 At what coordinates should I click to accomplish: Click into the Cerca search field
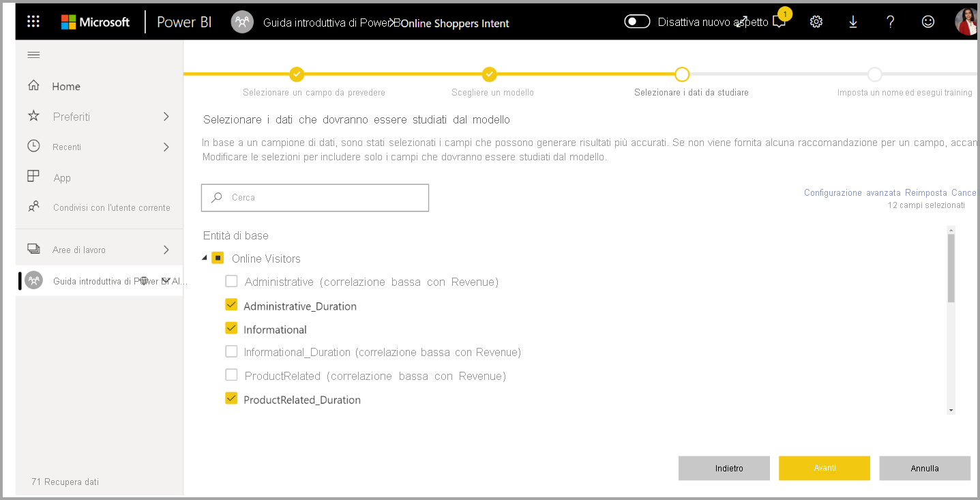[x=315, y=198]
